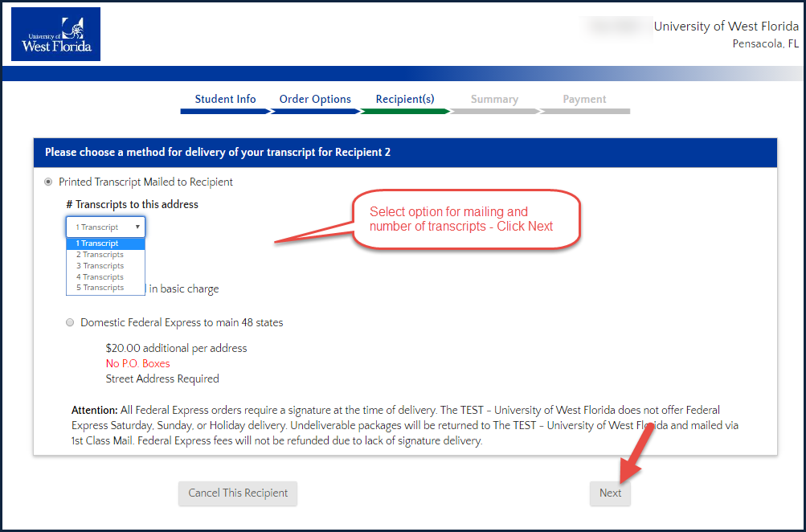Click the 'No P.O. Boxes' red text

[137, 363]
